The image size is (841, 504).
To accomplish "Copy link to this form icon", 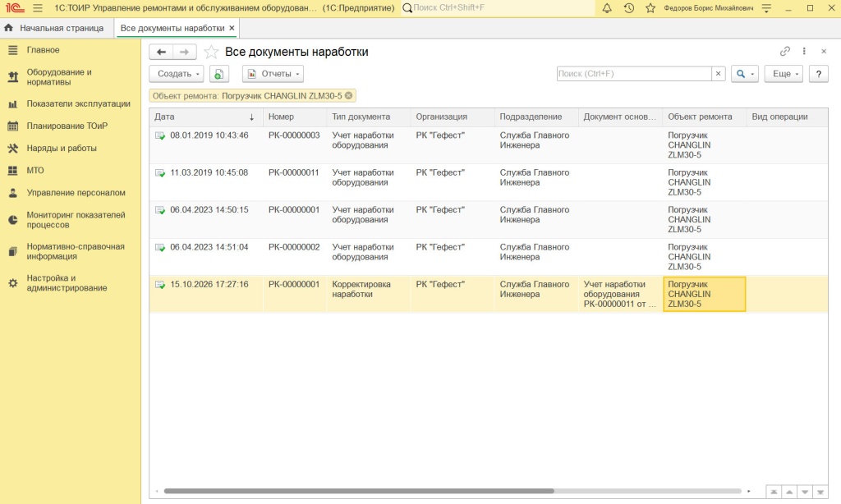I will [x=784, y=52].
